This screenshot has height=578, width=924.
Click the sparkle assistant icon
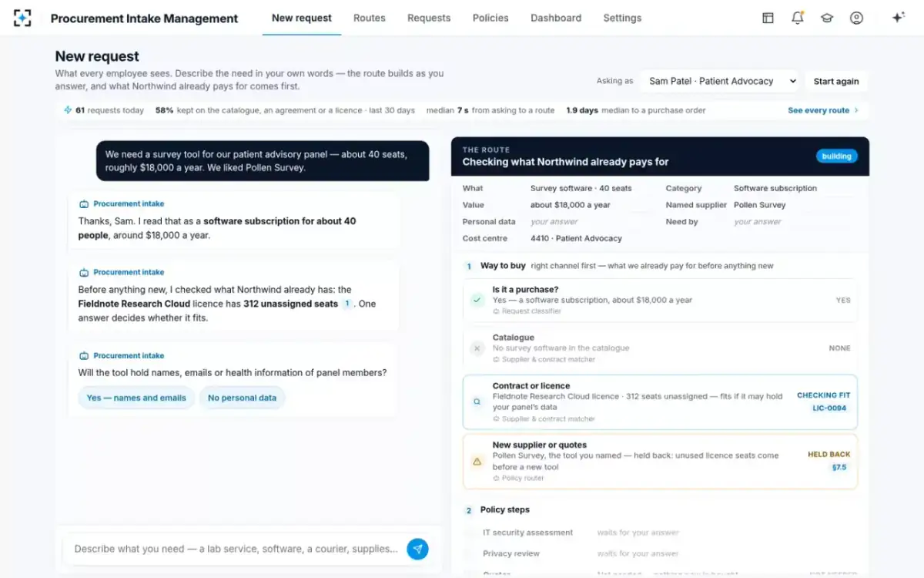click(x=898, y=18)
